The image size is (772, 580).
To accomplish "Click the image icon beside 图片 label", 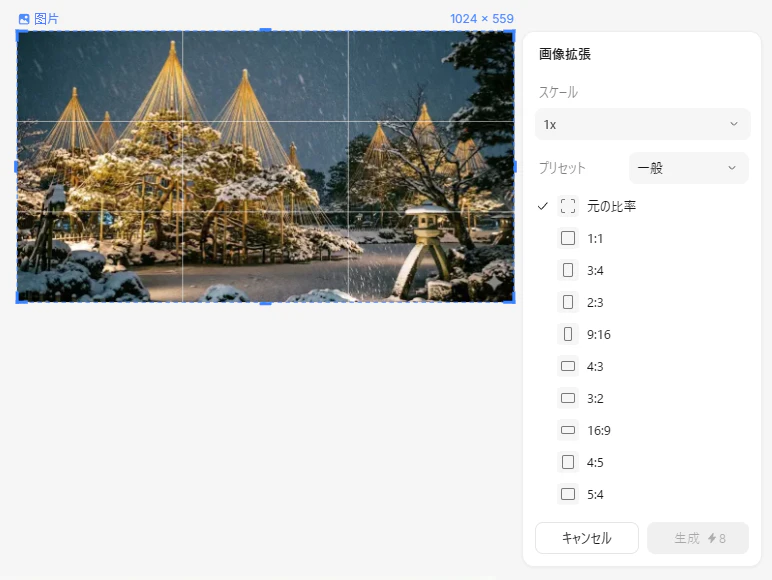I will tap(24, 19).
